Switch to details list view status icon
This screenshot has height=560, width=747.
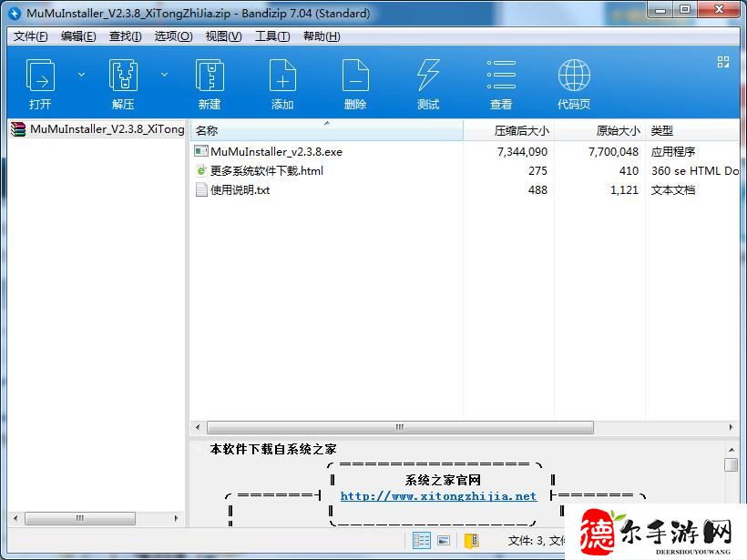[422, 541]
